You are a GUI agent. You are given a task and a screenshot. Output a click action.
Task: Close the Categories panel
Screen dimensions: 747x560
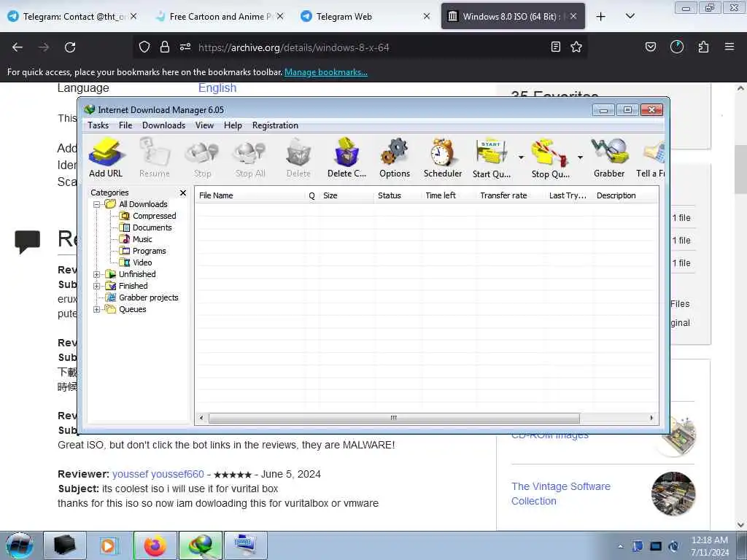[183, 192]
